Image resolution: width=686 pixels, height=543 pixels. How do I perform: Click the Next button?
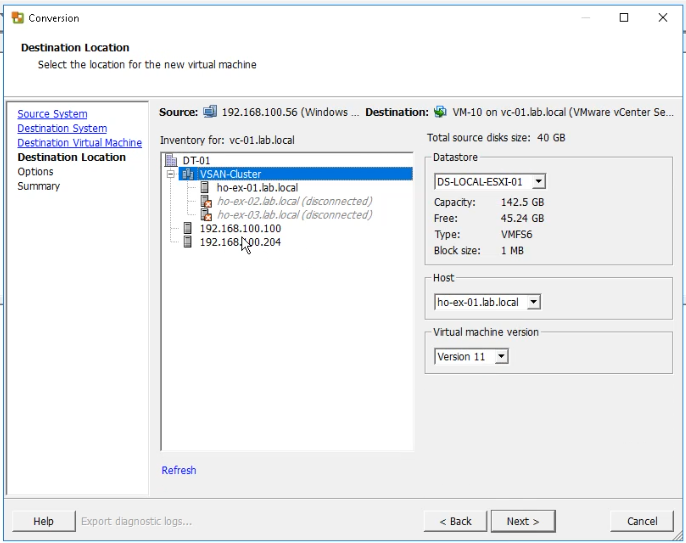[523, 521]
